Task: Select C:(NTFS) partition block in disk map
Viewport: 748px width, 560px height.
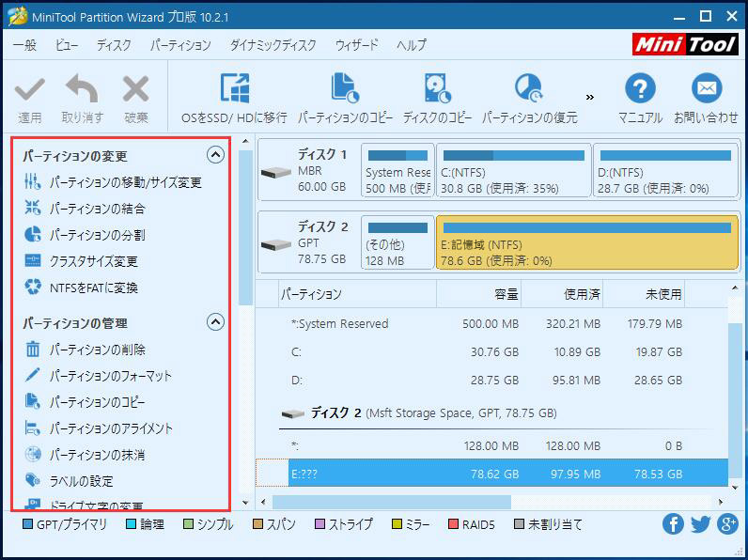Action: click(x=514, y=170)
